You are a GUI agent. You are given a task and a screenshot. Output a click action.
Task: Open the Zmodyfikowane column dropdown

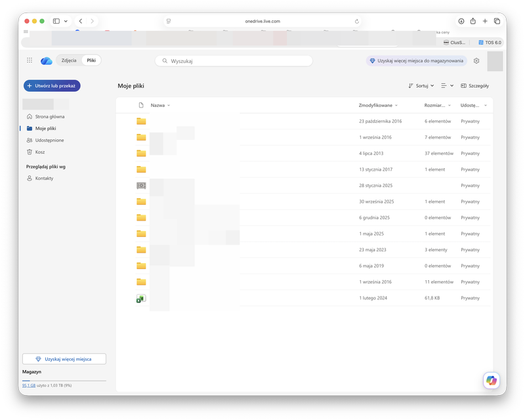pyautogui.click(x=378, y=105)
